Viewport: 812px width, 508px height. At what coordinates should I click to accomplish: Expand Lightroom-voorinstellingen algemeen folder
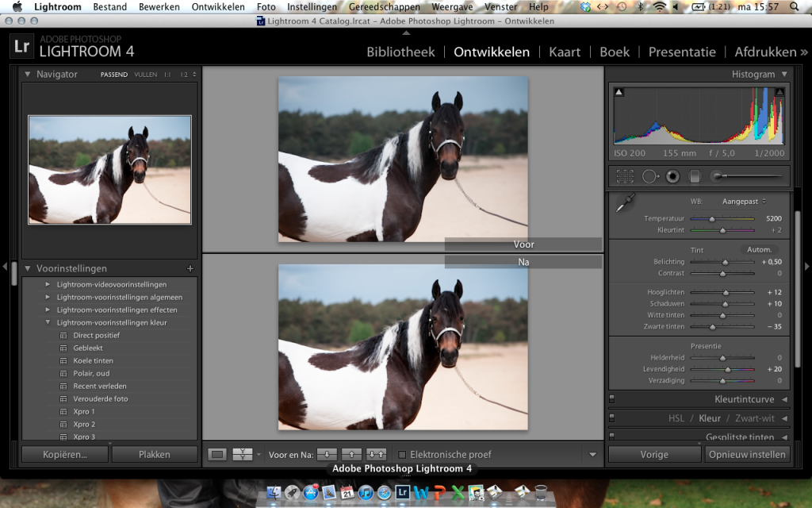pos(48,297)
